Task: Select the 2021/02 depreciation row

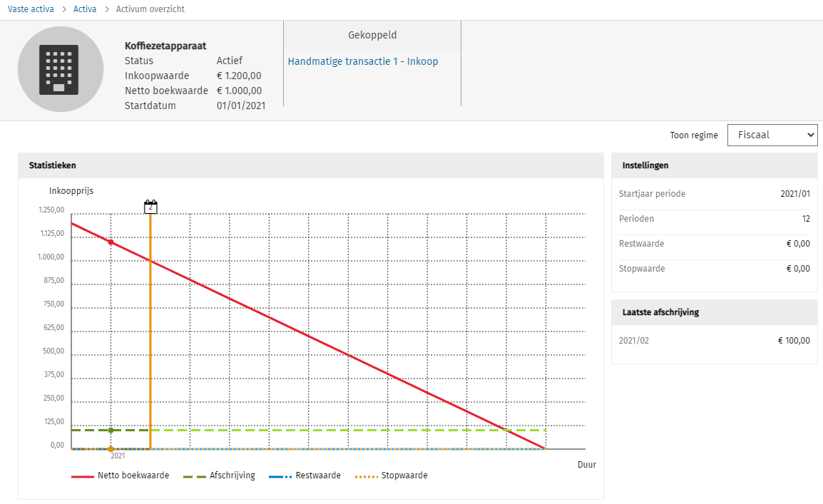Action: click(x=714, y=341)
